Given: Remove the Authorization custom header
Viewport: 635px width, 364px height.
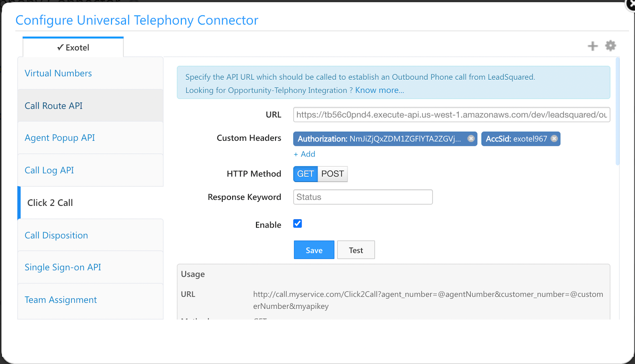Looking at the screenshot, I should coord(471,138).
